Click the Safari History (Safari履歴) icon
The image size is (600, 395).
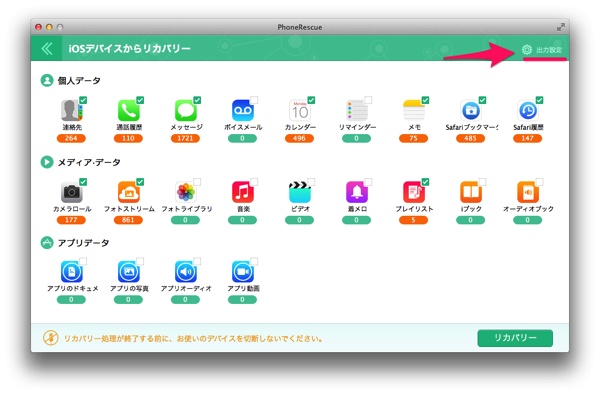point(527,111)
